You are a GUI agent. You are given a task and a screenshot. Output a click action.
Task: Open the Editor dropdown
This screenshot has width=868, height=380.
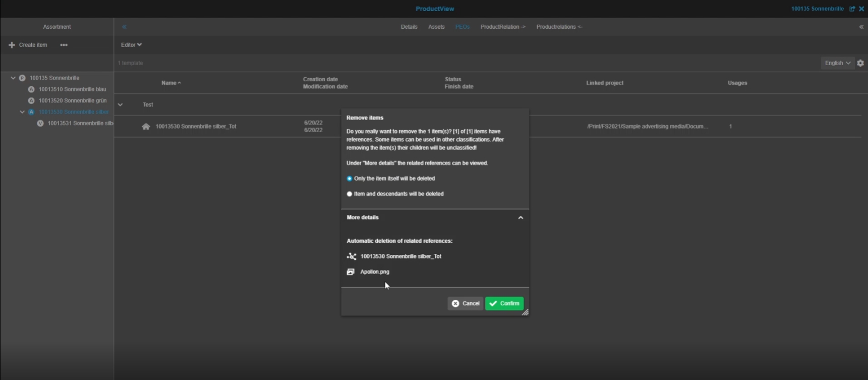(131, 45)
